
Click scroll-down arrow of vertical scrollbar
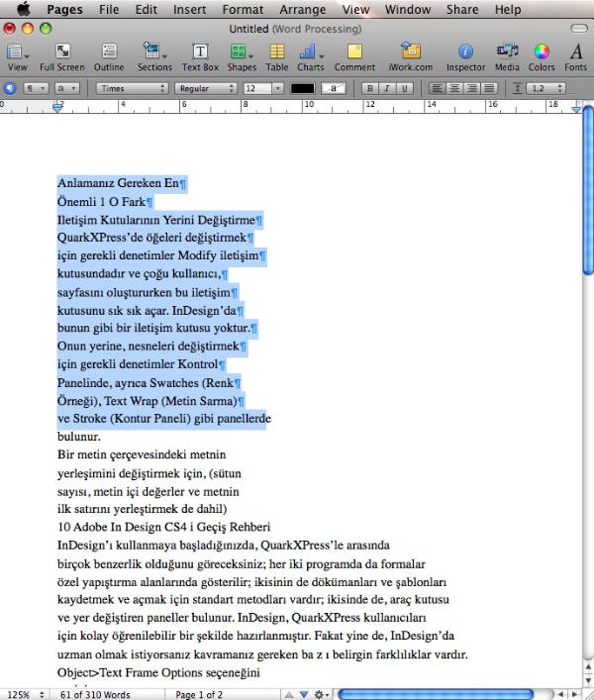(588, 681)
